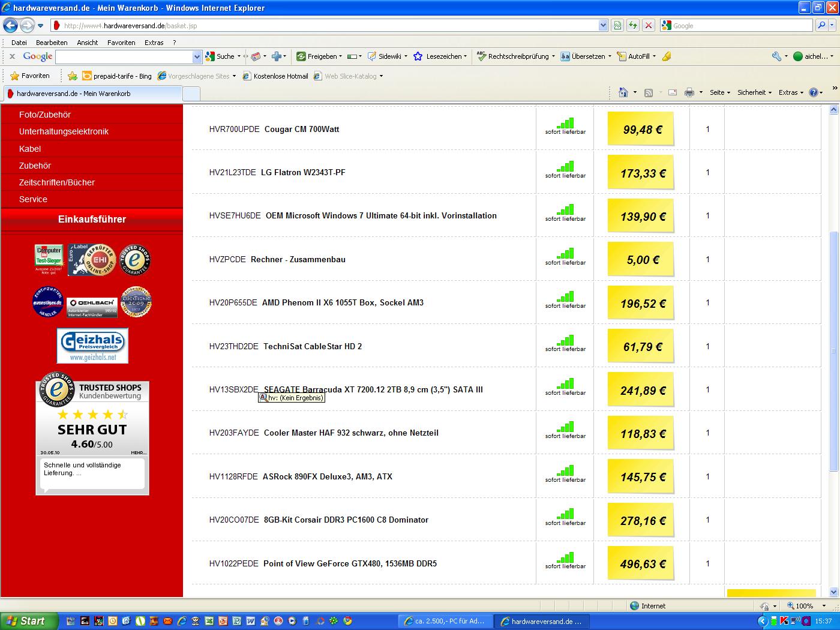The width and height of the screenshot is (840, 630).
Task: Click the system tray clock 15:37
Action: coord(824,621)
